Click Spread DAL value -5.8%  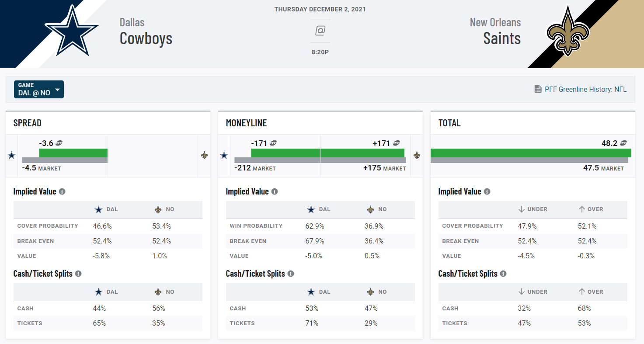pyautogui.click(x=101, y=256)
